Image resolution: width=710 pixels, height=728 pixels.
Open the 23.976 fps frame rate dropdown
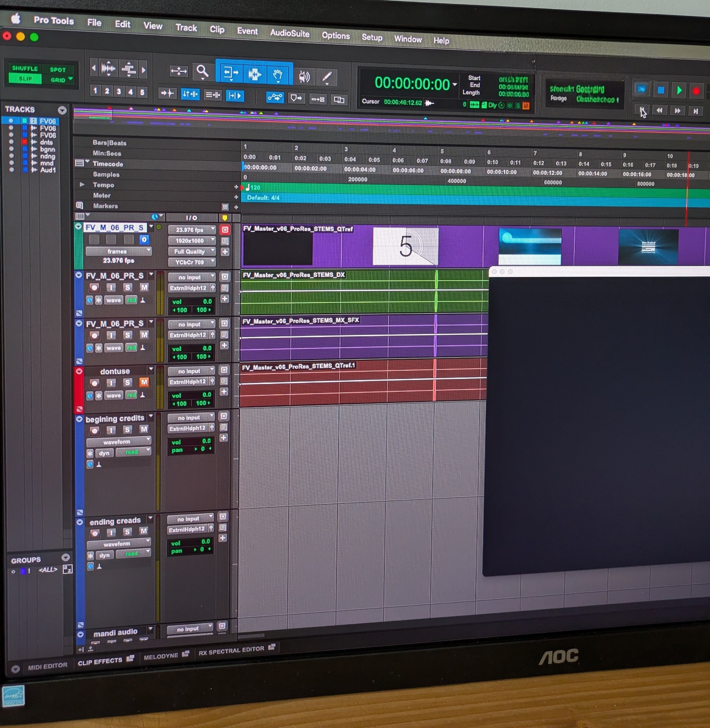click(x=191, y=230)
